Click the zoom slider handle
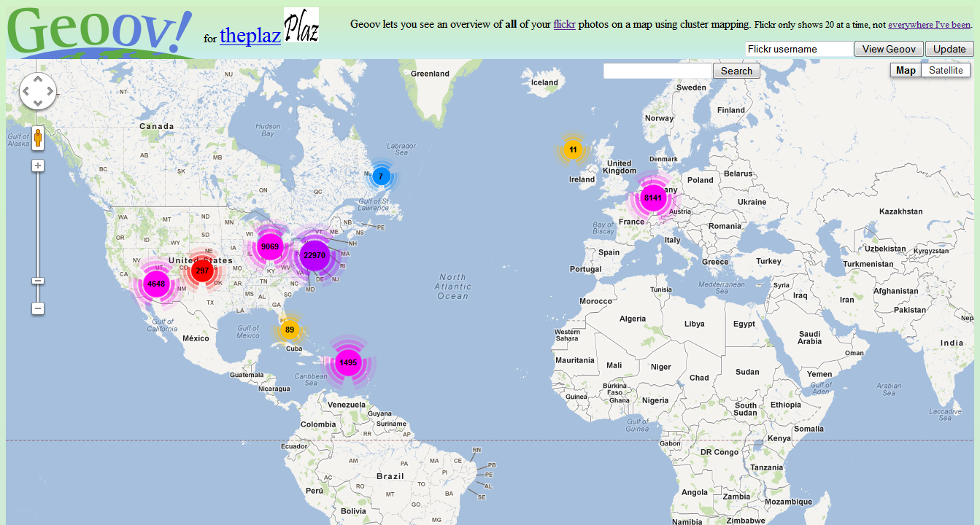980x525 pixels. [x=38, y=281]
